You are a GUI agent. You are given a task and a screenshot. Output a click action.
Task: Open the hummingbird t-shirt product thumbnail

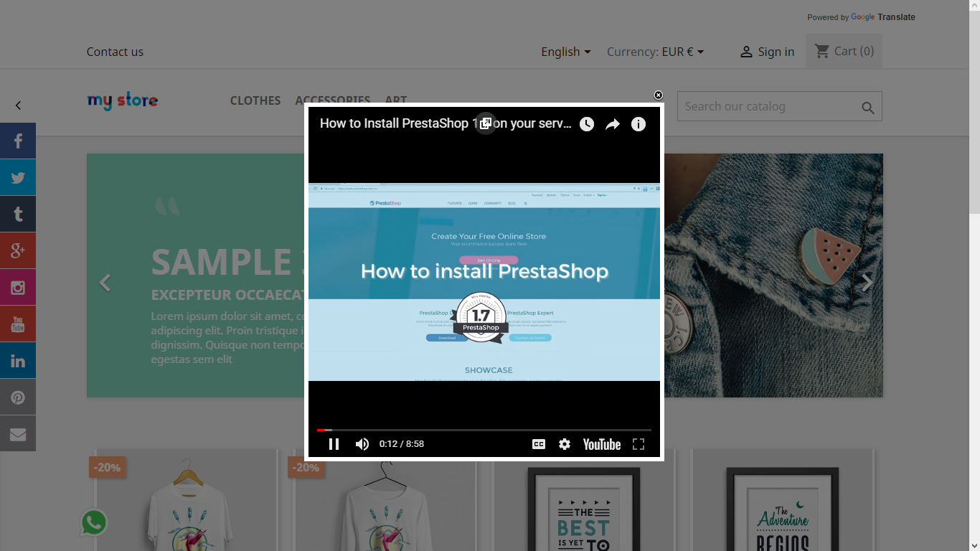tap(187, 500)
